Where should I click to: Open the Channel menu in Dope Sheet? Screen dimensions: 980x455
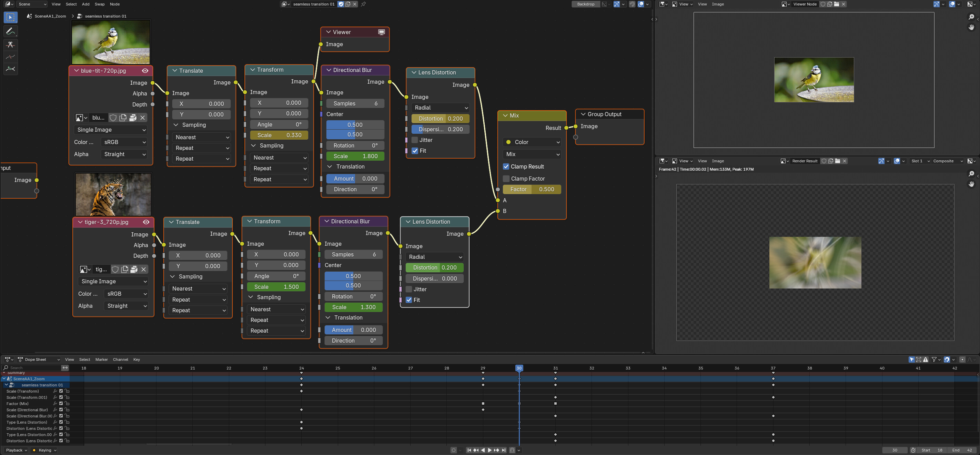tap(121, 360)
